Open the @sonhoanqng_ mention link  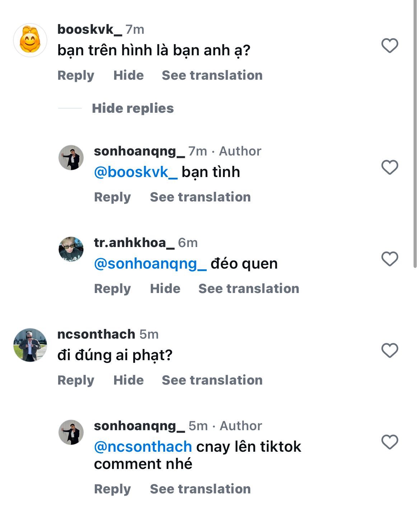[150, 264]
